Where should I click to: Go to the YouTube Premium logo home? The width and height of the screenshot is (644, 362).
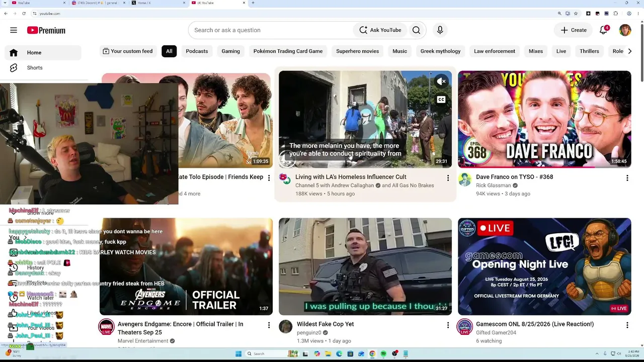(x=46, y=30)
